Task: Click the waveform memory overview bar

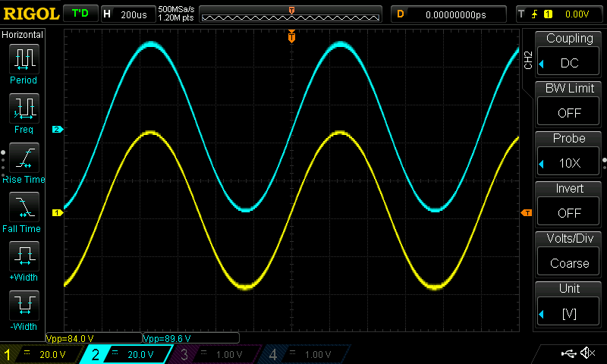Action: [x=291, y=14]
